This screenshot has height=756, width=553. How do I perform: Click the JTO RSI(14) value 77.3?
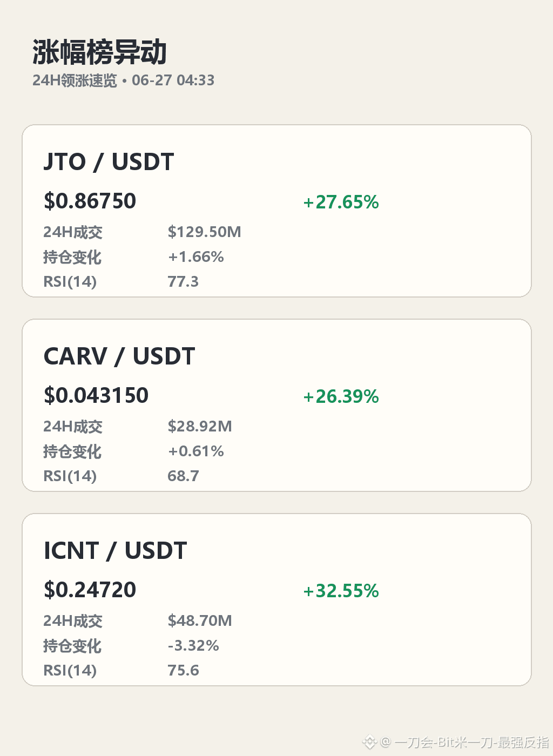point(183,282)
